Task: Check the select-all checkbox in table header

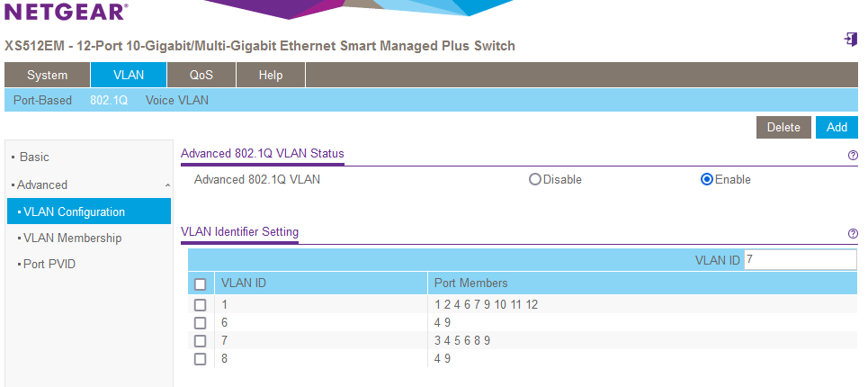Action: (x=201, y=284)
